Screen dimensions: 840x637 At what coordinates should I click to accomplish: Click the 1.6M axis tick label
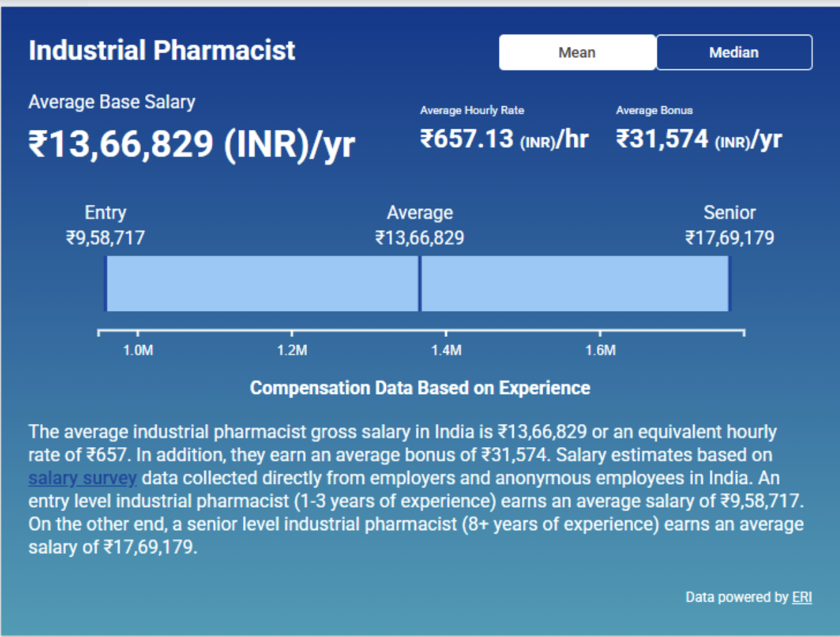(600, 350)
